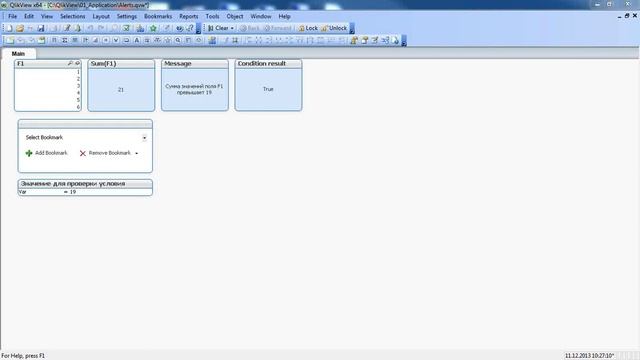Screen dimensions: 640x360
Task: Open the Tools menu
Action: point(212,16)
